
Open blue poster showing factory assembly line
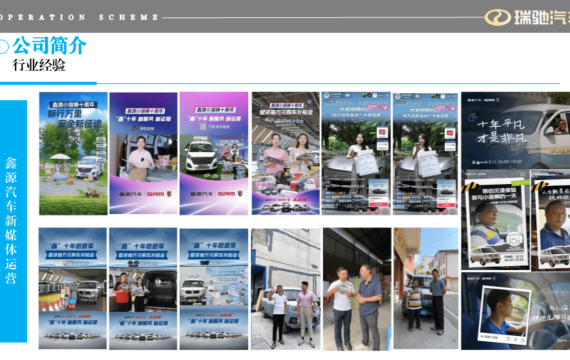[73, 289]
